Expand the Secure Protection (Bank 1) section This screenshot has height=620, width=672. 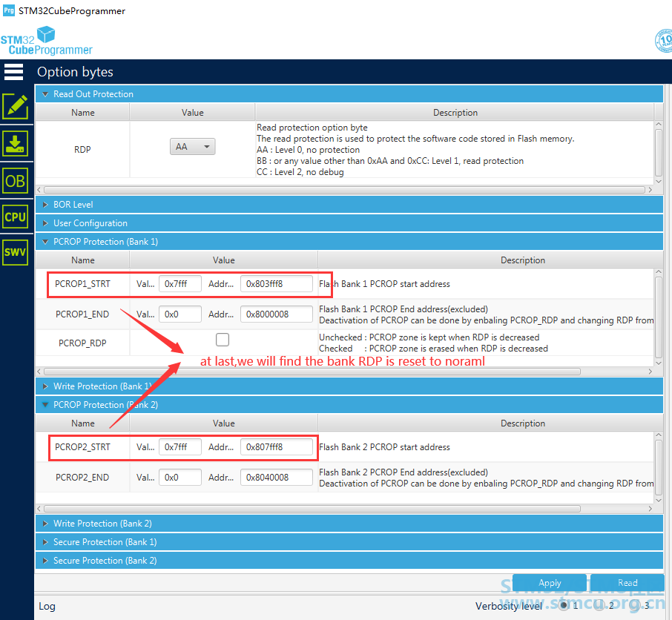point(349,541)
